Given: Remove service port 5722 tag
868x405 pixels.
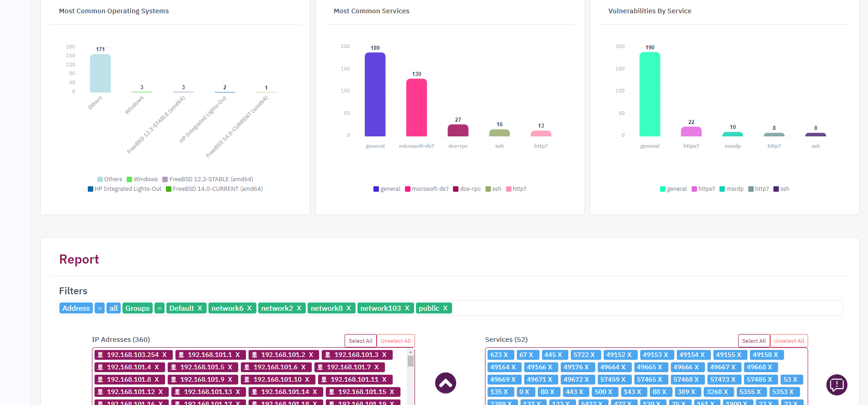Looking at the screenshot, I should pos(593,355).
